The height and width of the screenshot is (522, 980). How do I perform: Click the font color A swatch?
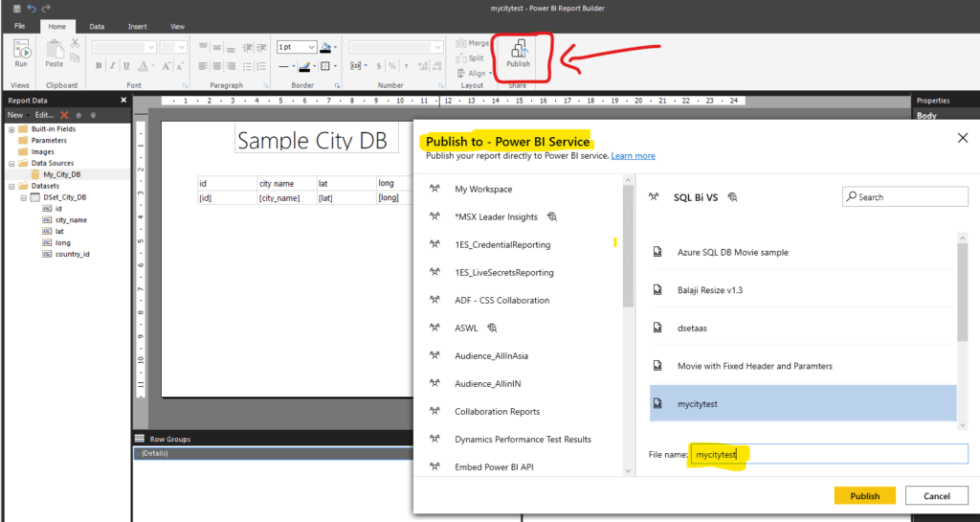pyautogui.click(x=144, y=66)
